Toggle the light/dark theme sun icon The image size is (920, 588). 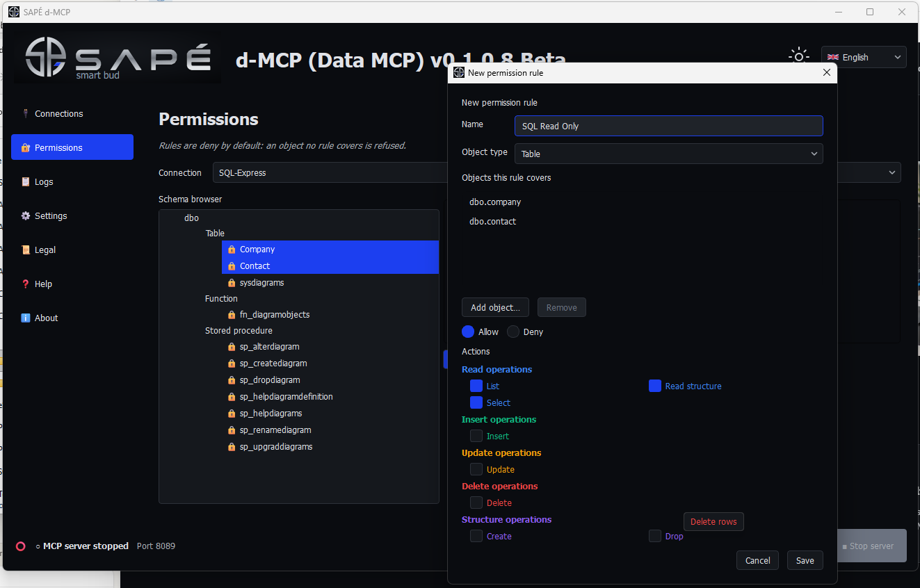tap(799, 57)
